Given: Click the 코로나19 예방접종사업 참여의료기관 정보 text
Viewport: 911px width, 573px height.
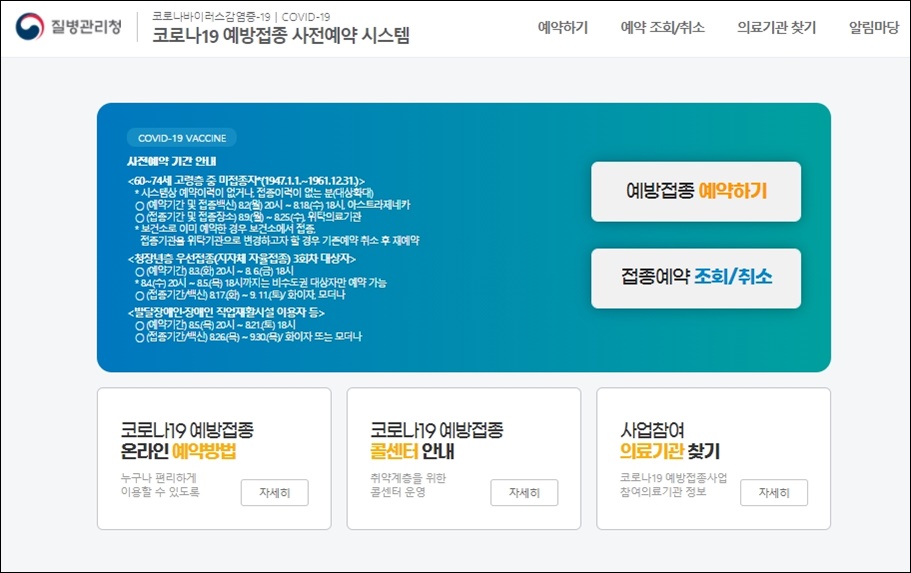Looking at the screenshot, I should coord(673,485).
